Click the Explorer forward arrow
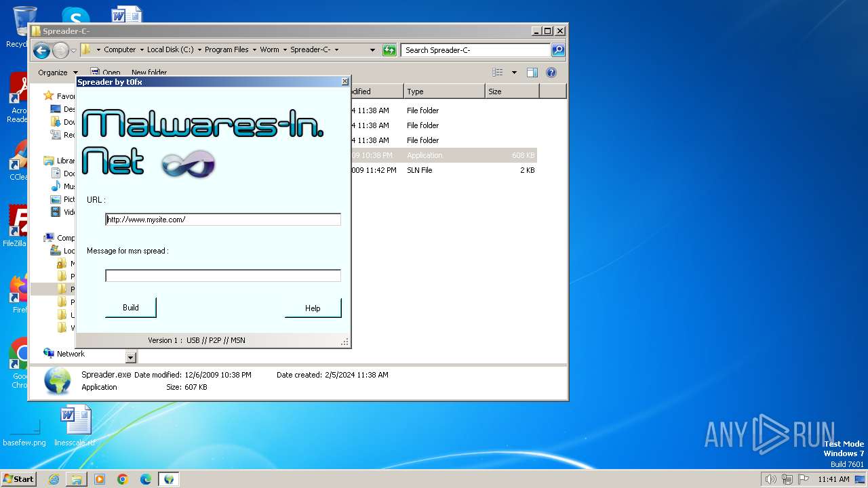This screenshot has height=488, width=868. click(60, 50)
